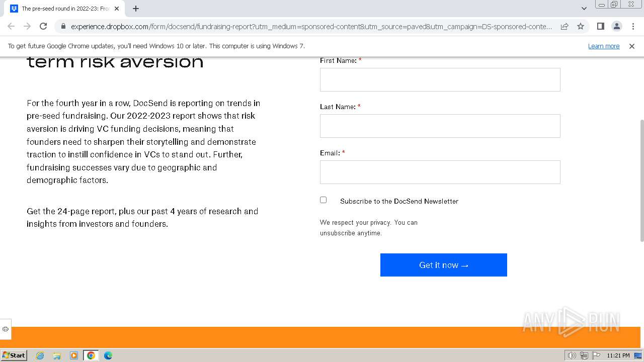
Task: Open the Action Center flag icon
Action: 596,355
